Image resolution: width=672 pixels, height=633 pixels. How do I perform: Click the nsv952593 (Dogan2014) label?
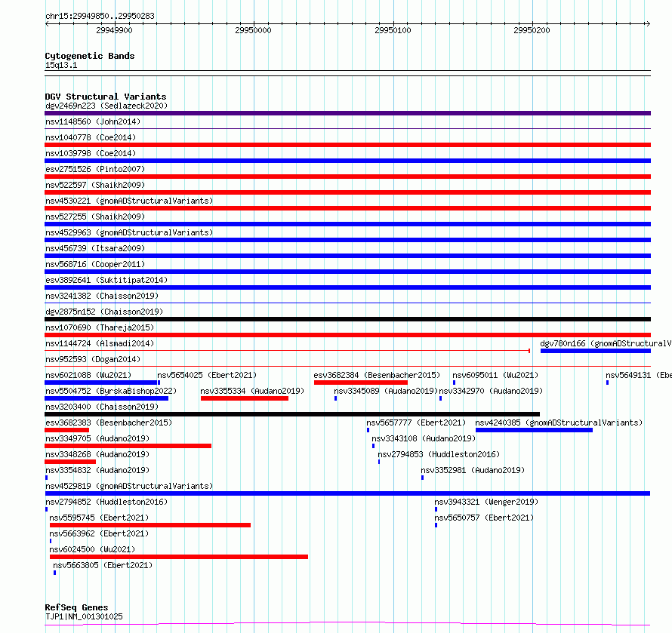[93, 359]
